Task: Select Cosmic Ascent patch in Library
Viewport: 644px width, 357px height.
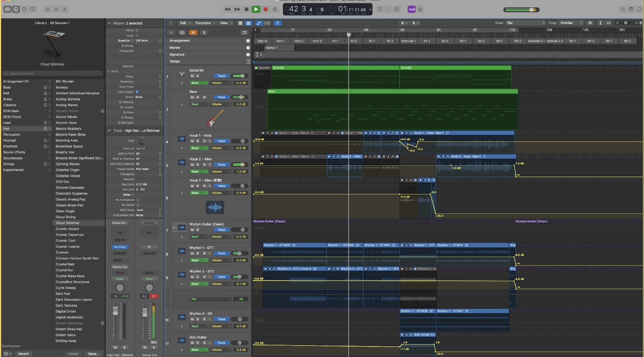Action: tap(67, 229)
